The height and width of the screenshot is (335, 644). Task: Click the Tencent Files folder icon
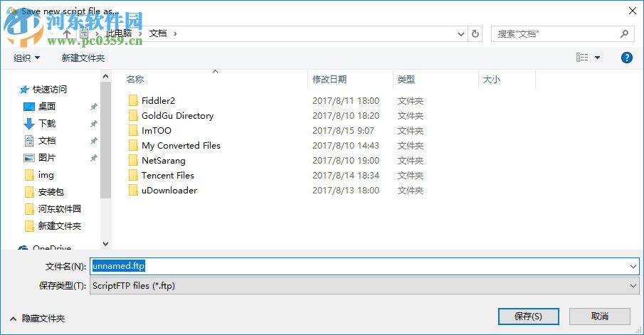133,175
